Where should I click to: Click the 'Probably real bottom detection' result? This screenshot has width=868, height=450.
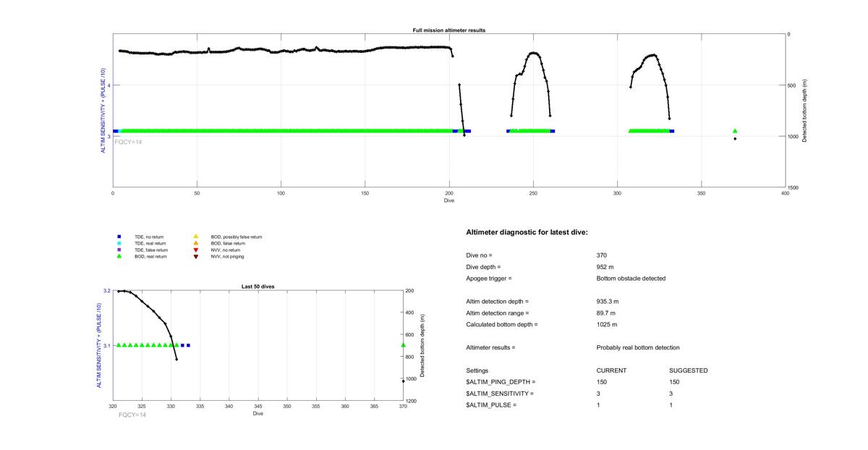tap(638, 348)
